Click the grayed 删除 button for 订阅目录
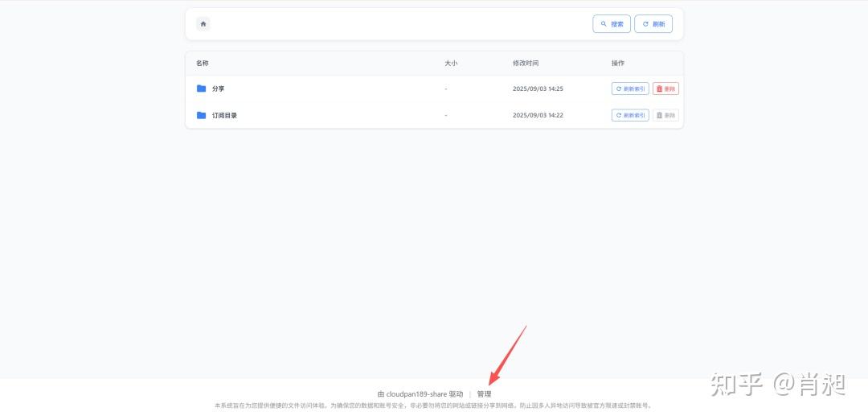The width and height of the screenshot is (868, 420). click(665, 115)
